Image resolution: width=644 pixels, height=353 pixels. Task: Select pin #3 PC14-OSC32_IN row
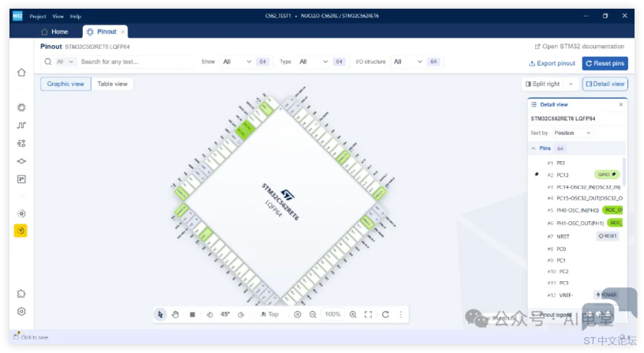pos(577,187)
